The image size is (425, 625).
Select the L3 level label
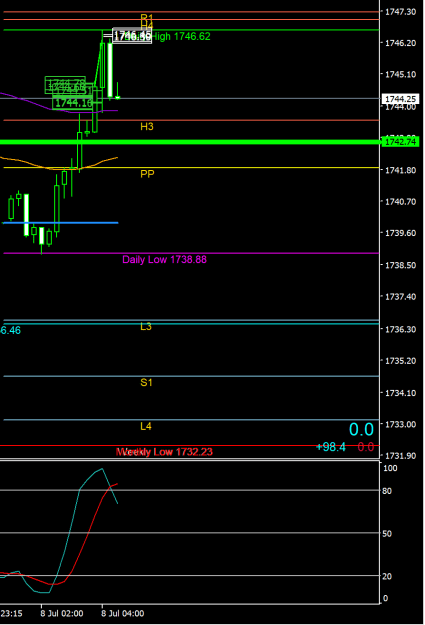point(146,327)
